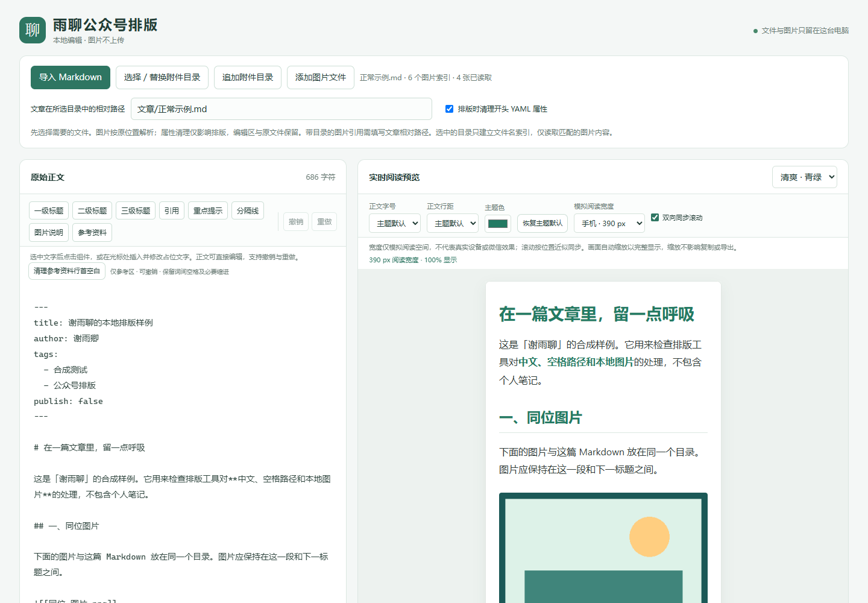Screen dimensions: 868x603
Task: Apply 重点提示 formatting
Action: (x=208, y=210)
